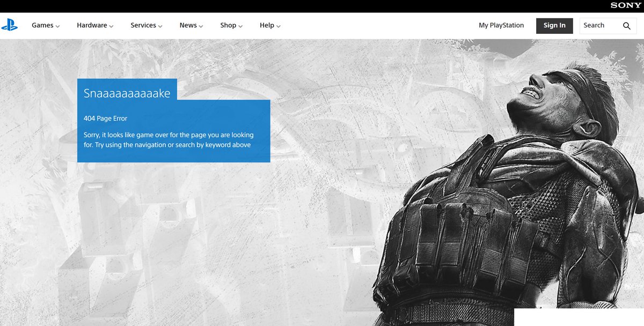Viewport: 644px width, 326px height.
Task: Expand the chevron next to Hardware
Action: (111, 26)
